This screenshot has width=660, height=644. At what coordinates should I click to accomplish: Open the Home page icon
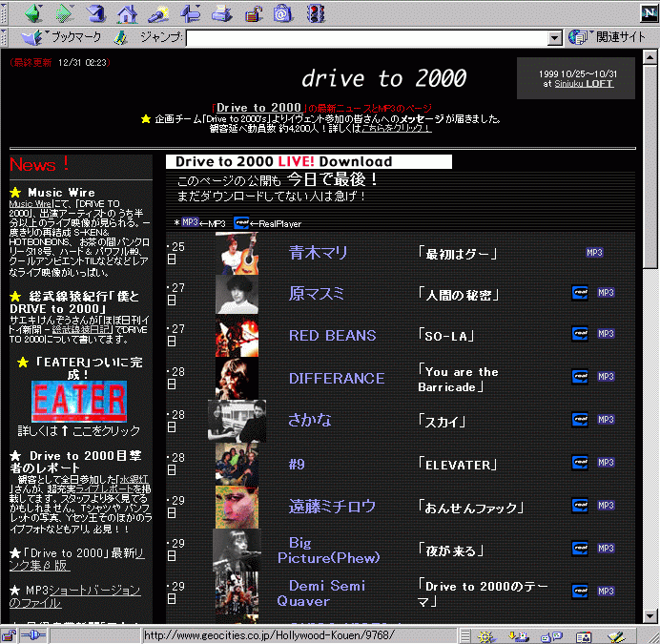(x=128, y=14)
